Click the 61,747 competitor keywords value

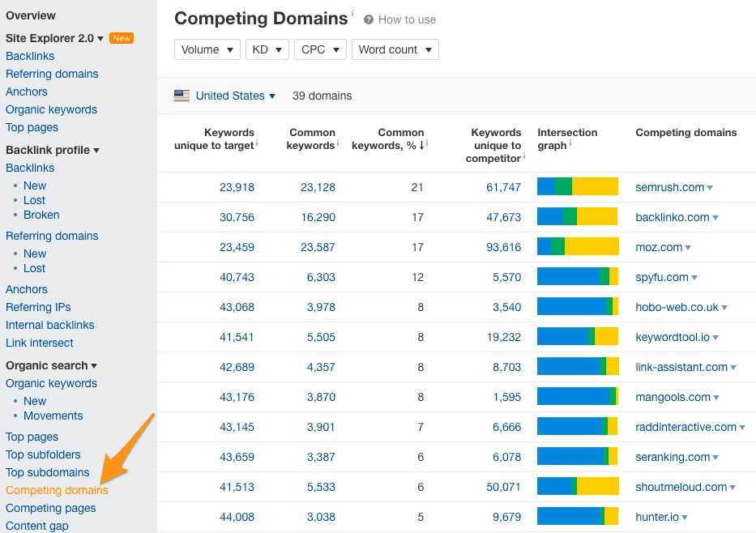(503, 187)
